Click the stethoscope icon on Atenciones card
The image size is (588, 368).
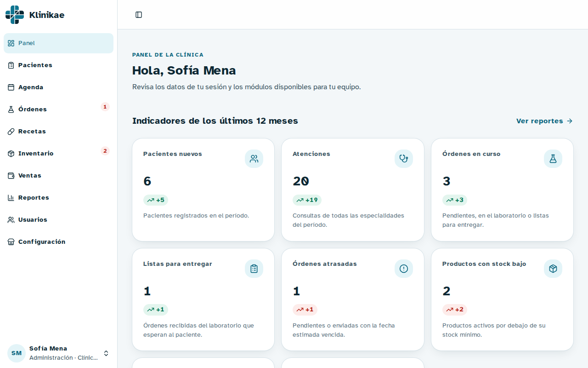(404, 159)
